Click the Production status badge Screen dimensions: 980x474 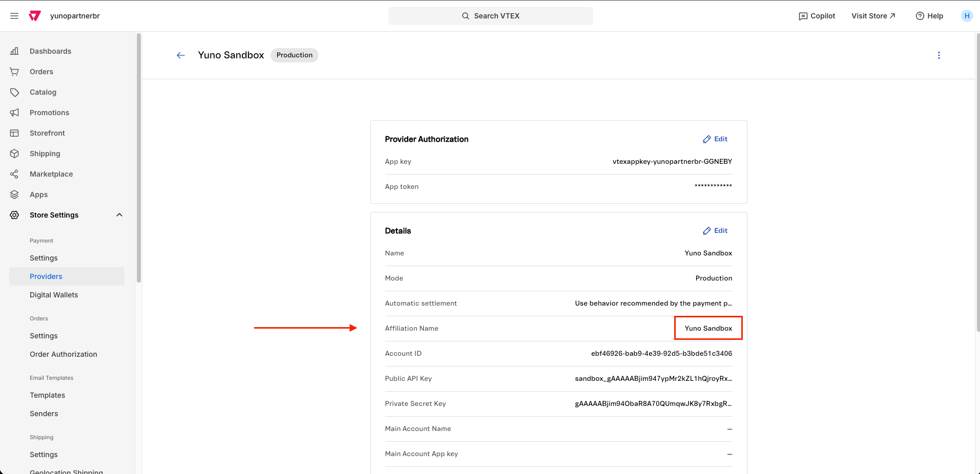tap(295, 55)
